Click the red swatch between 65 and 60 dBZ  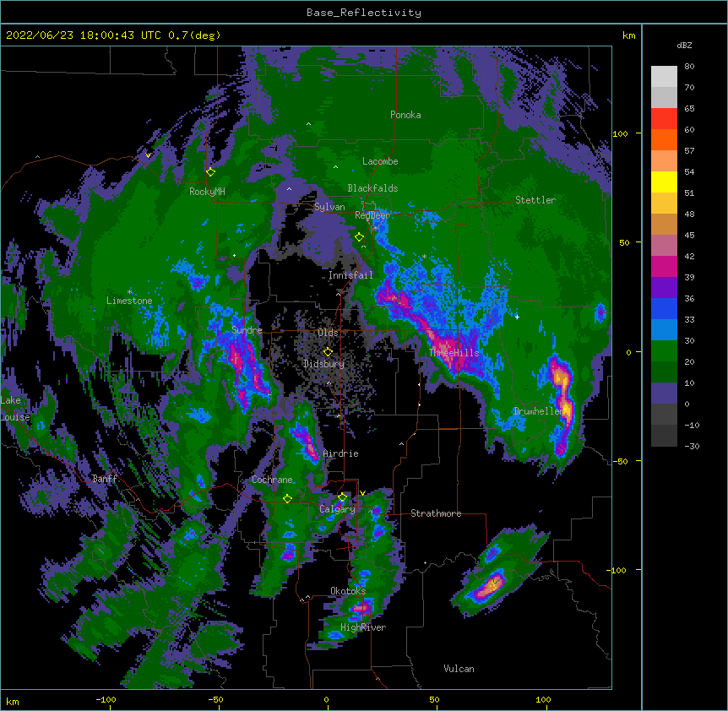pos(664,119)
